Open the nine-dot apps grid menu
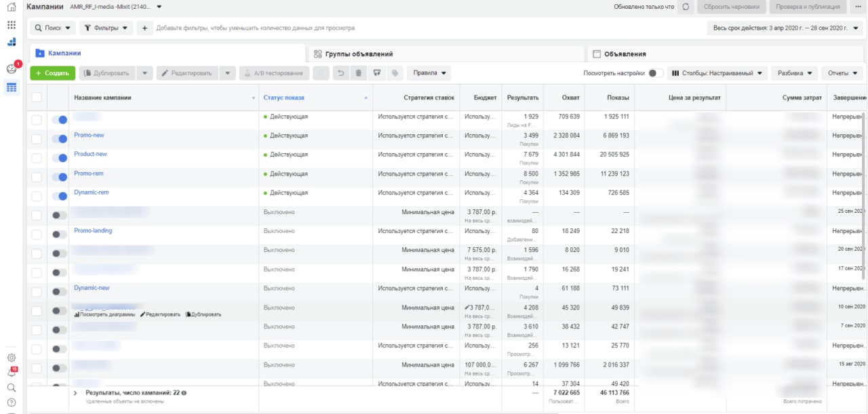This screenshot has height=414, width=868. [12, 25]
